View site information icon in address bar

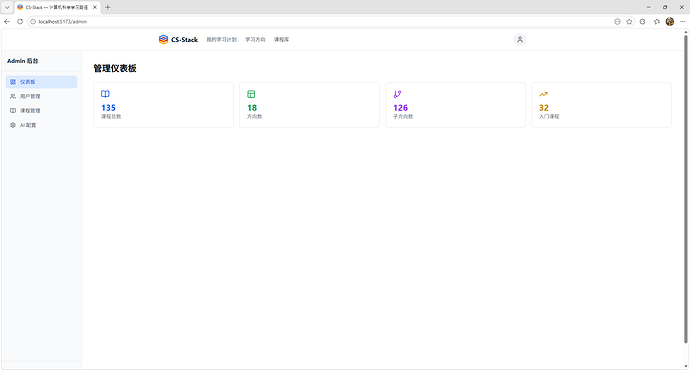point(33,22)
